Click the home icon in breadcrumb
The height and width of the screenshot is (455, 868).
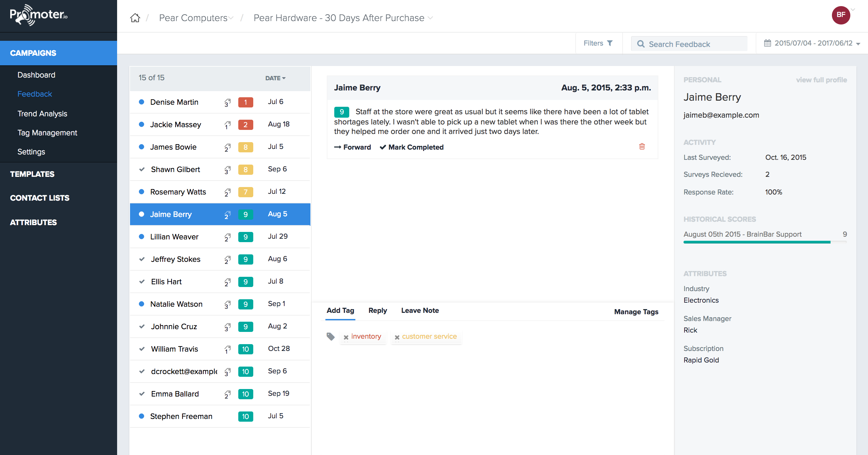(135, 18)
